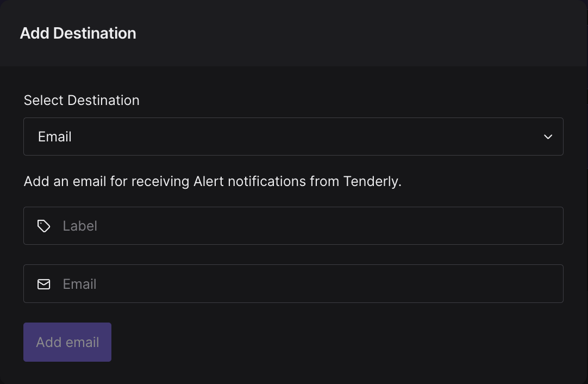The width and height of the screenshot is (588, 384).
Task: Focus the Email address input field
Action: [x=293, y=284]
